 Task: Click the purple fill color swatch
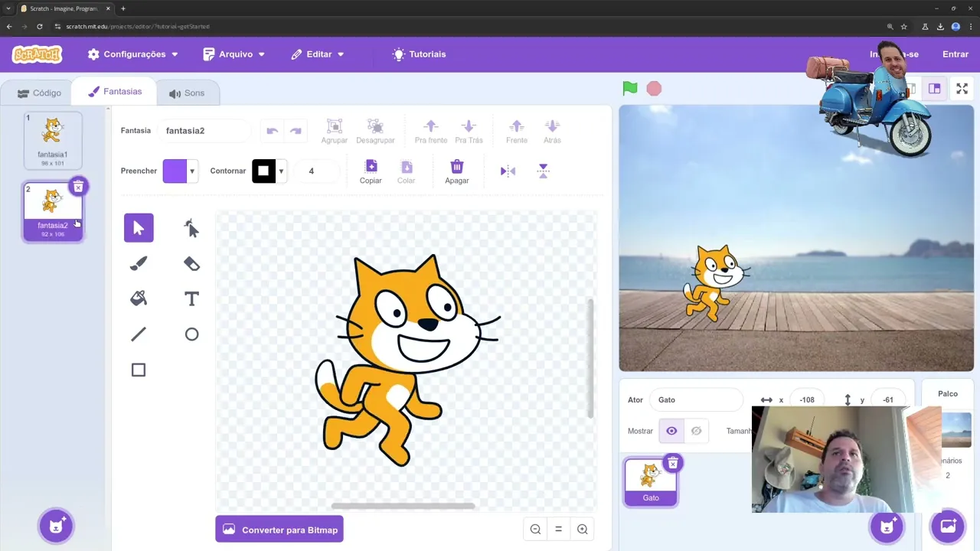175,171
